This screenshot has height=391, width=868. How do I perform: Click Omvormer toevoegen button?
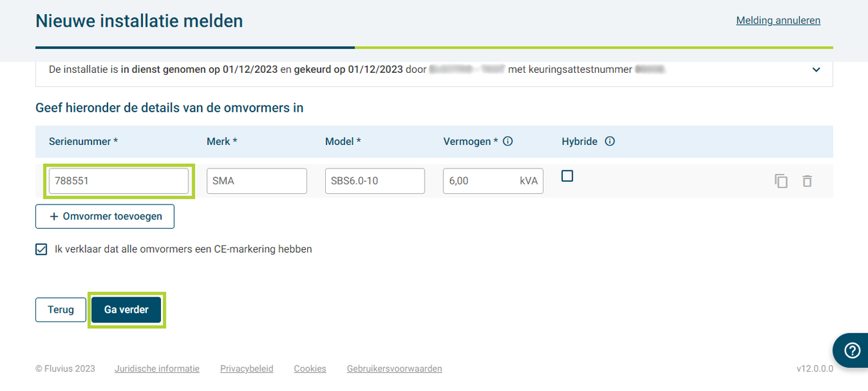(105, 217)
